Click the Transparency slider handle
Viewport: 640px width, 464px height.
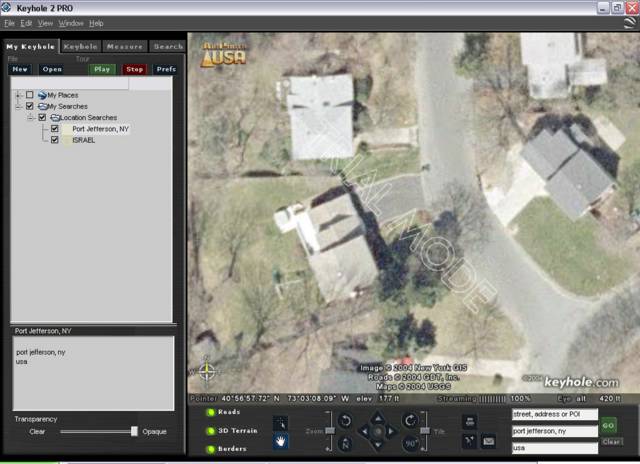[x=134, y=431]
